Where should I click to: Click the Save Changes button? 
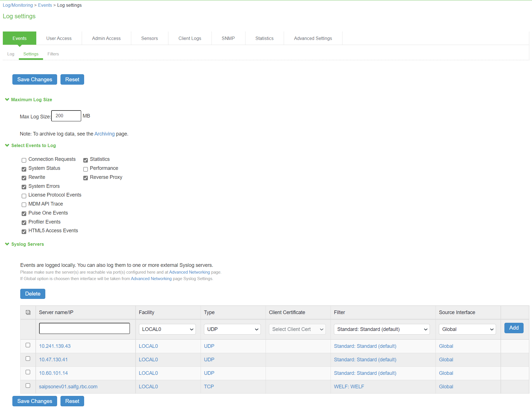pos(35,79)
